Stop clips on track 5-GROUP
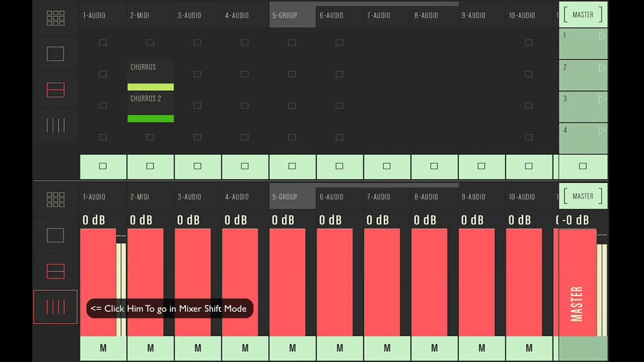Image resolution: width=644 pixels, height=362 pixels. 292,166
